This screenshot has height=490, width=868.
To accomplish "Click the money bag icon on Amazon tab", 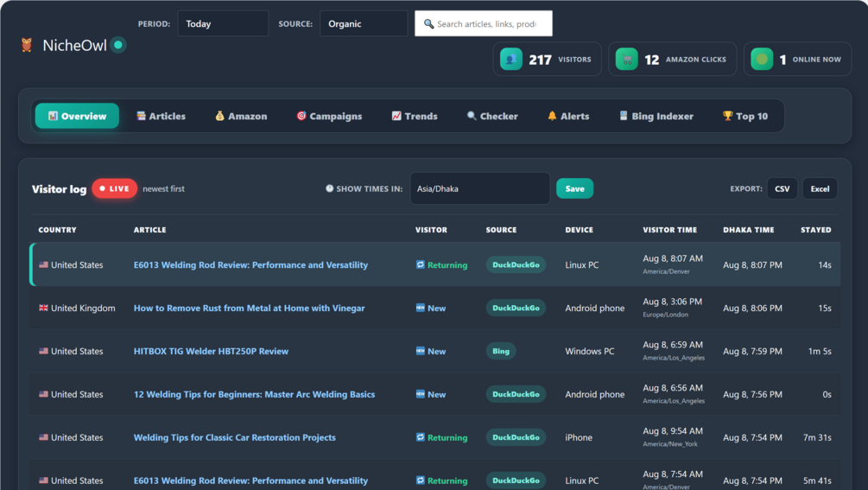I will click(x=219, y=116).
